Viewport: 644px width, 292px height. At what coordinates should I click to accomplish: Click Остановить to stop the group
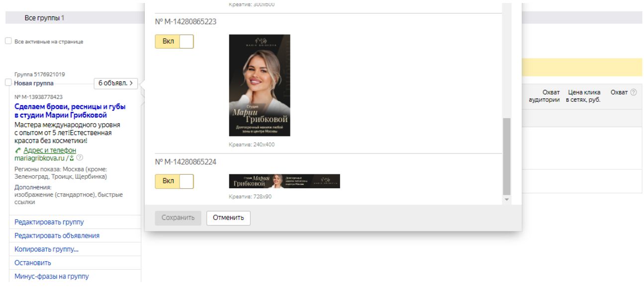(33, 263)
